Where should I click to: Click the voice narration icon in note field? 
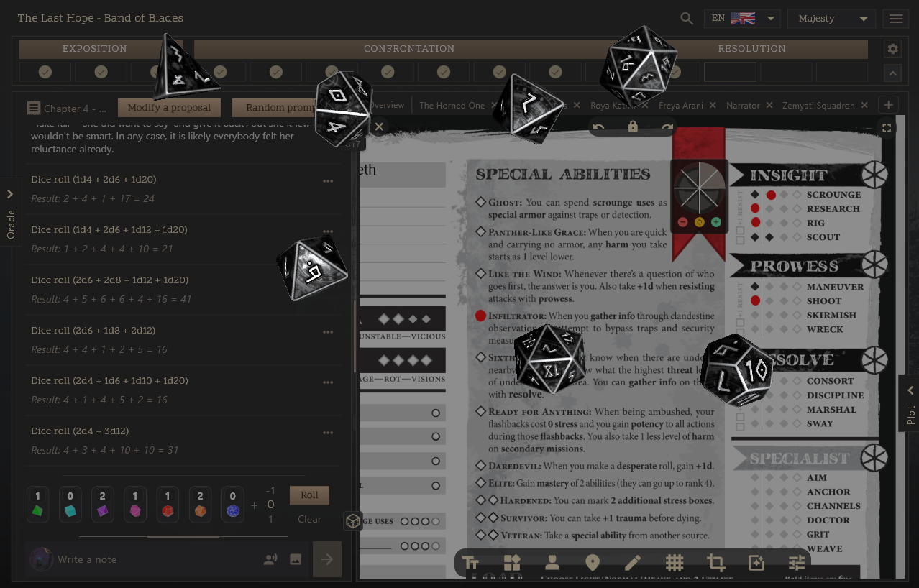[x=270, y=559]
